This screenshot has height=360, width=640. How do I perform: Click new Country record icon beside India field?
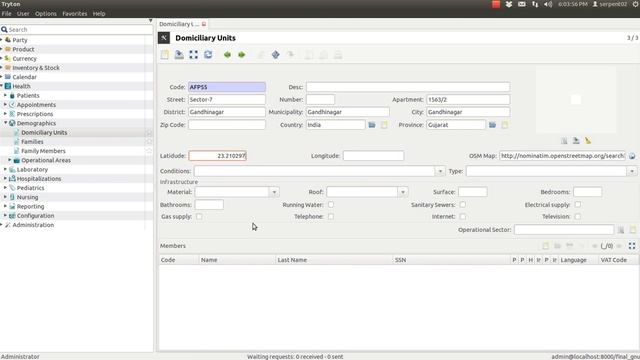point(384,125)
